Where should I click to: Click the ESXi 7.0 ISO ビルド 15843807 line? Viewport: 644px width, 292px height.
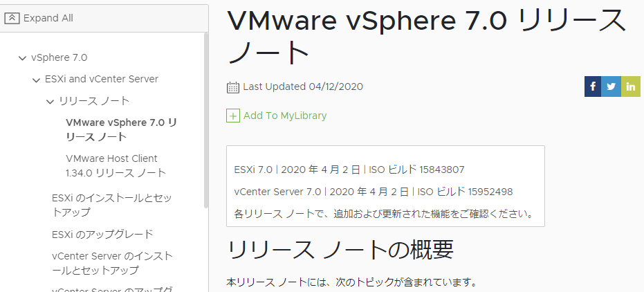tap(349, 170)
